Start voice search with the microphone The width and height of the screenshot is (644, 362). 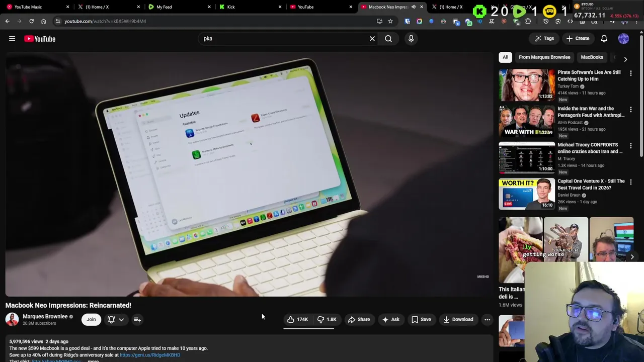pos(411,39)
